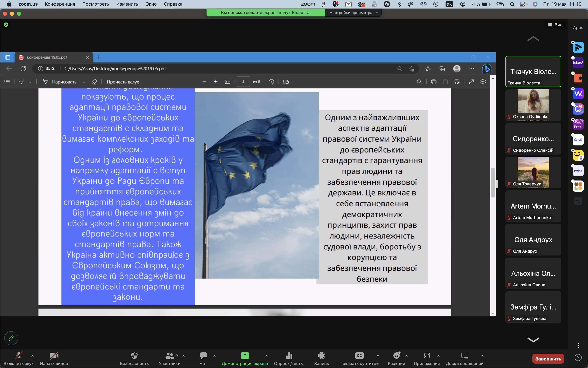Click the battery status indicator
Viewport: 588px width, 368px height.
(x=481, y=4)
